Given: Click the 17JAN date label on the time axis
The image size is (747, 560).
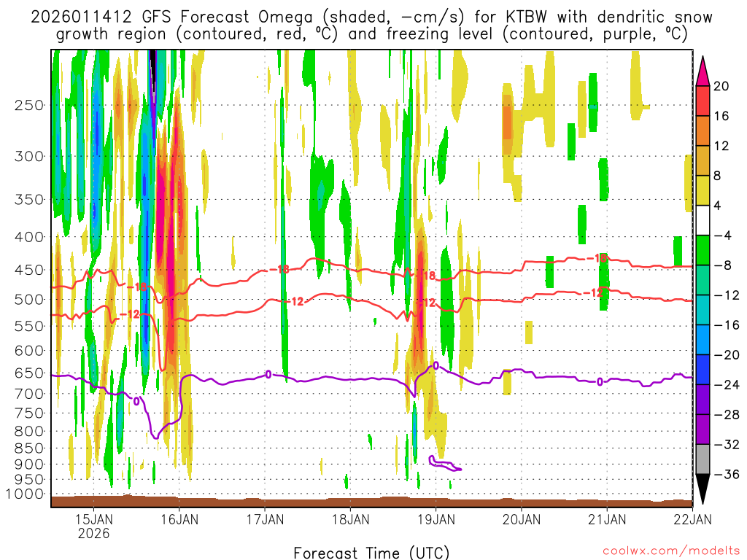Looking at the screenshot, I should [265, 519].
